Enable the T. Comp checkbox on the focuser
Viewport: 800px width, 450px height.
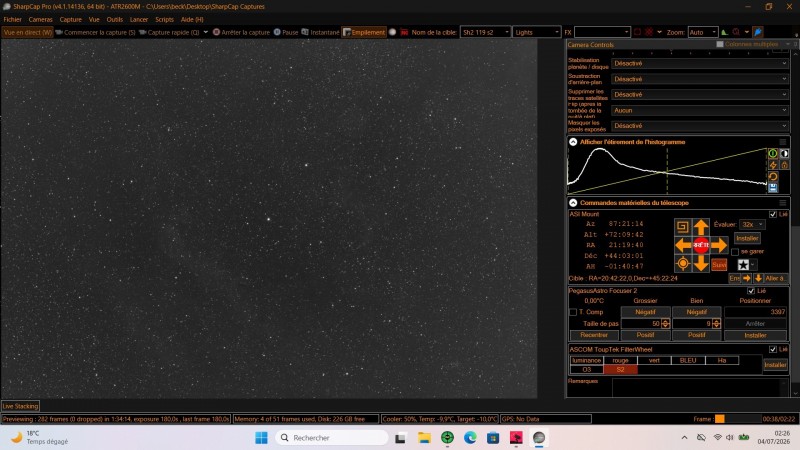pyautogui.click(x=573, y=312)
